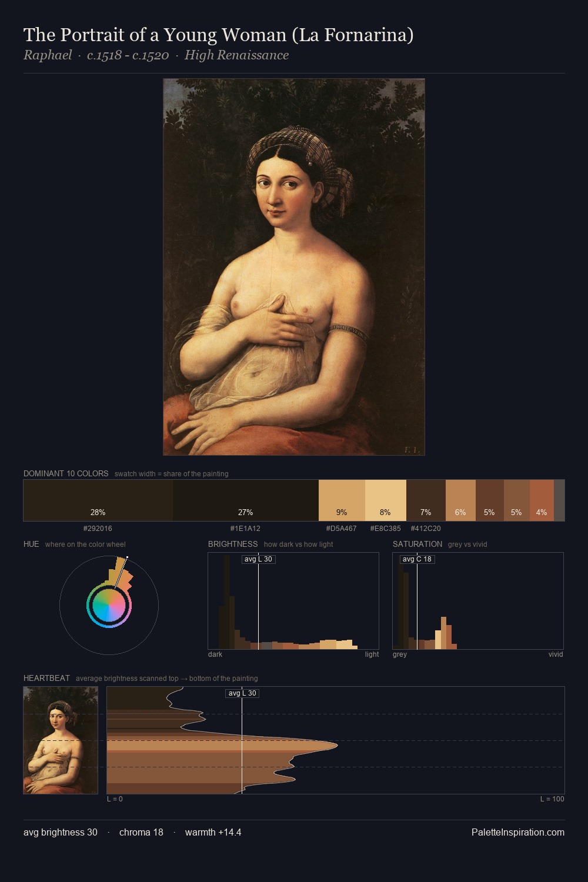The image size is (588, 882).
Task: Click the narrow grey swatch at the palette end
Action: pyautogui.click(x=559, y=500)
